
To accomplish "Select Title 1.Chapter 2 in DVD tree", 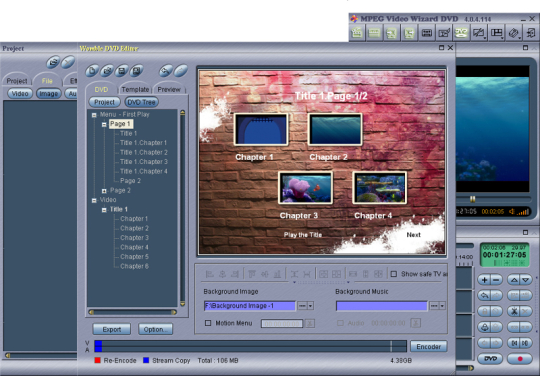I will [144, 153].
